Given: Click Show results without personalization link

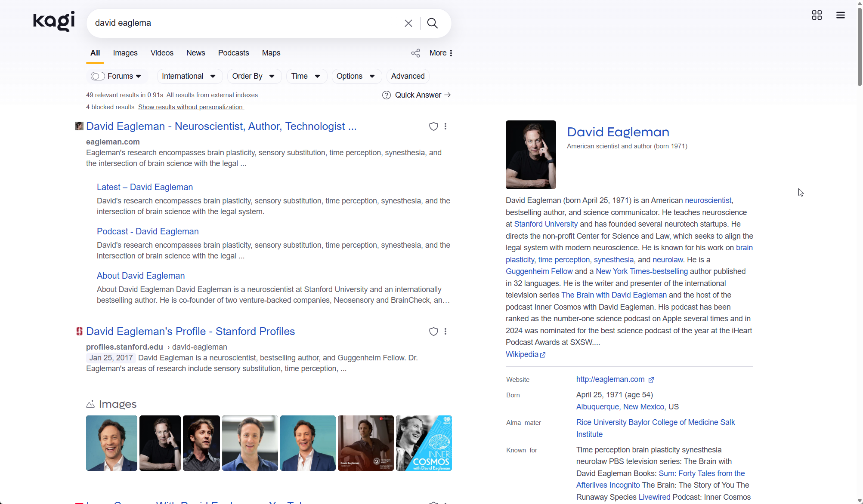Looking at the screenshot, I should pyautogui.click(x=191, y=107).
